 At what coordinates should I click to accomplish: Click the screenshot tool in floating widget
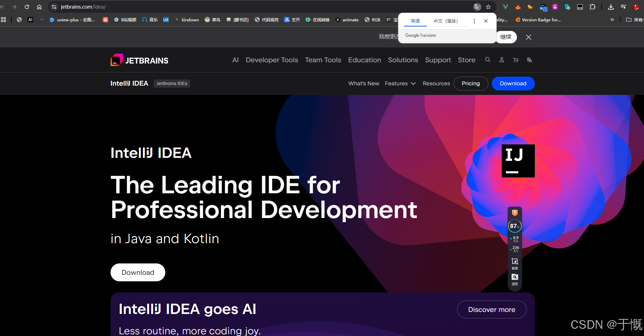tap(515, 263)
